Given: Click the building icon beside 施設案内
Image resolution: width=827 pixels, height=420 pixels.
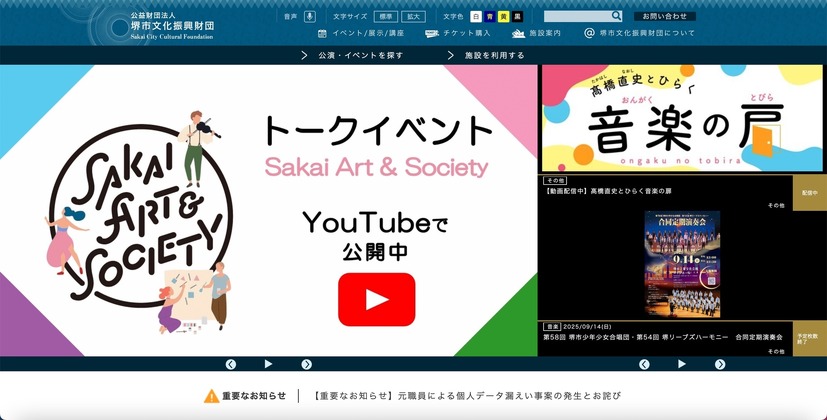Looking at the screenshot, I should click(x=518, y=33).
